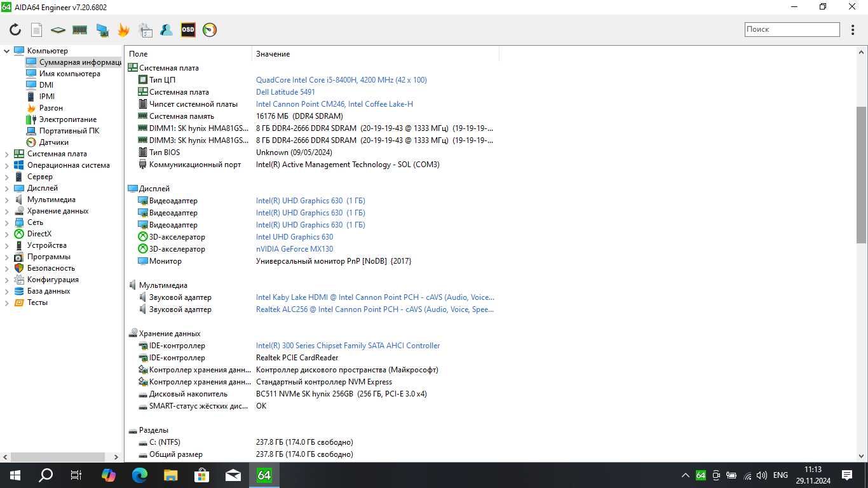Open the Intel Kaby Lake HDMI audio link
Screen dimensions: 868x488
[x=375, y=297]
